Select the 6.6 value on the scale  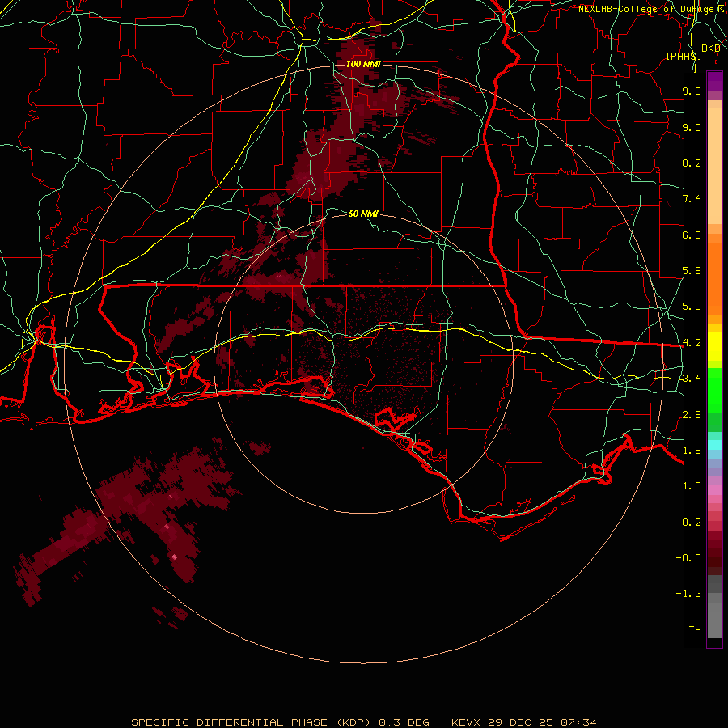[692, 235]
